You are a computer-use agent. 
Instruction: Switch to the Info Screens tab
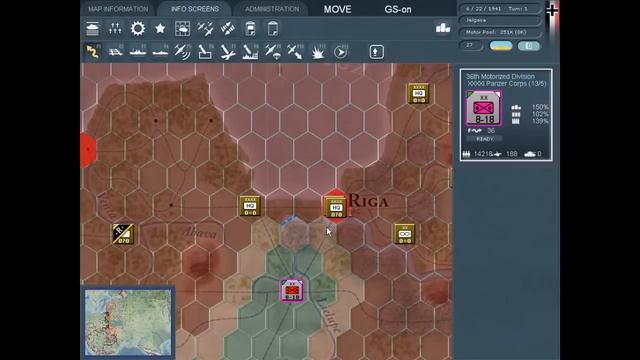click(x=195, y=9)
